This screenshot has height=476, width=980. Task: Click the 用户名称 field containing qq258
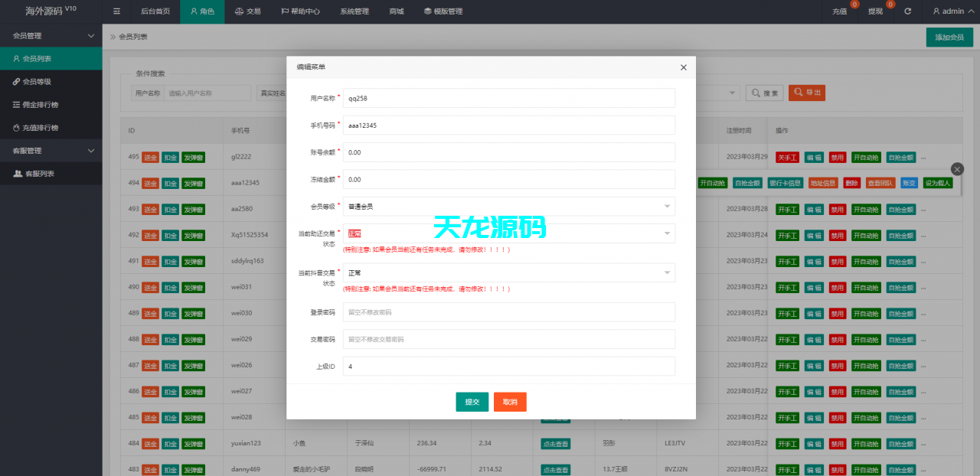click(508, 98)
